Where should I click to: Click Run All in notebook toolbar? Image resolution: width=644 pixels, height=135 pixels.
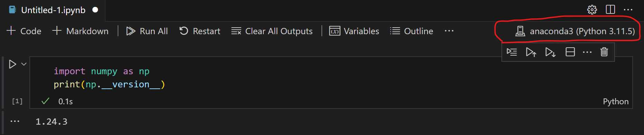click(147, 31)
